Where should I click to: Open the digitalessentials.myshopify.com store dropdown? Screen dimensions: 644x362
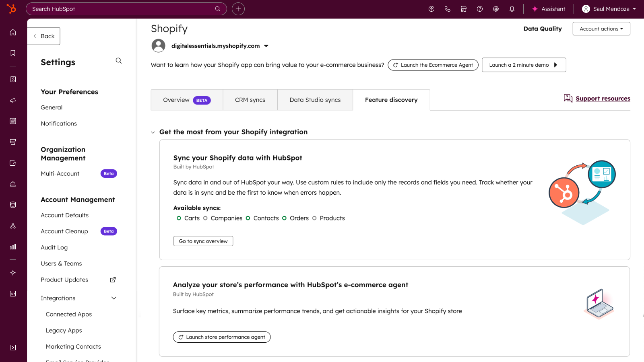(x=266, y=46)
